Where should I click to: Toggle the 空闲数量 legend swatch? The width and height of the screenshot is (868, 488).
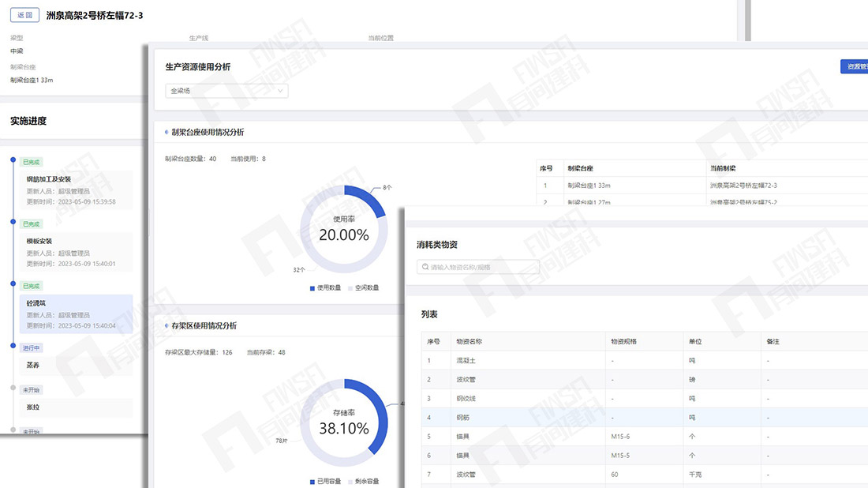pos(350,288)
